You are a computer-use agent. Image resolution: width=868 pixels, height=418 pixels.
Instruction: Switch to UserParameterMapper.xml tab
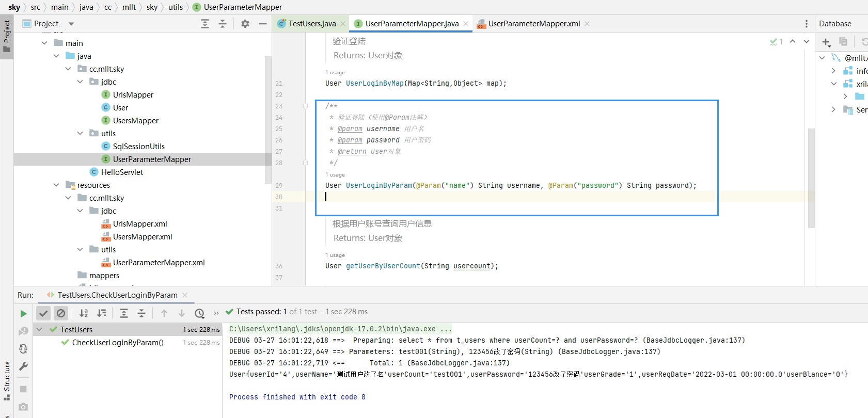pos(534,24)
